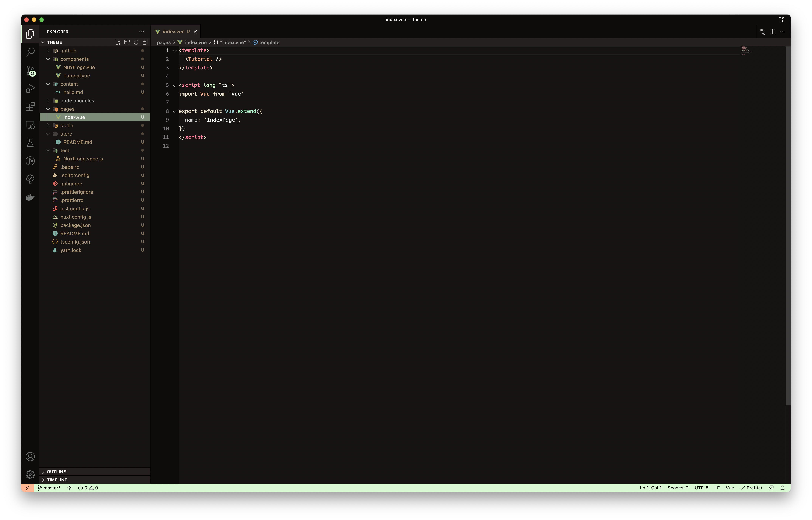Toggle notifications bell in status bar

[x=782, y=488]
